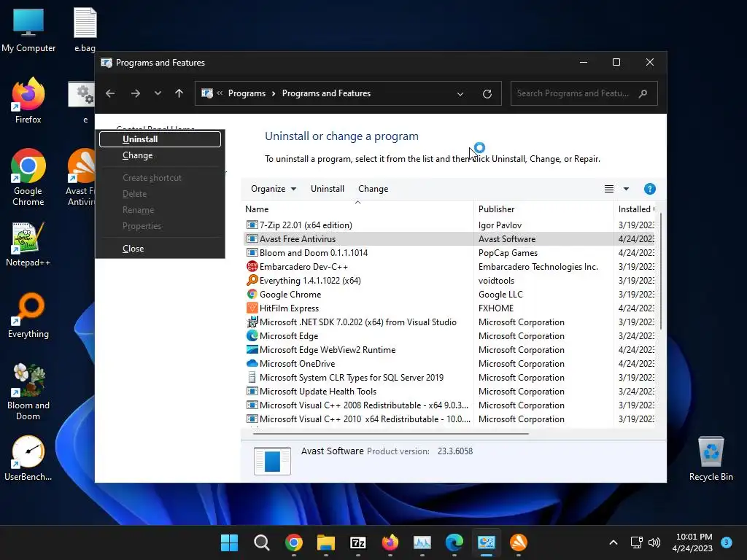Go up one level with the up arrow
This screenshot has width=747, height=560.
[x=179, y=93]
